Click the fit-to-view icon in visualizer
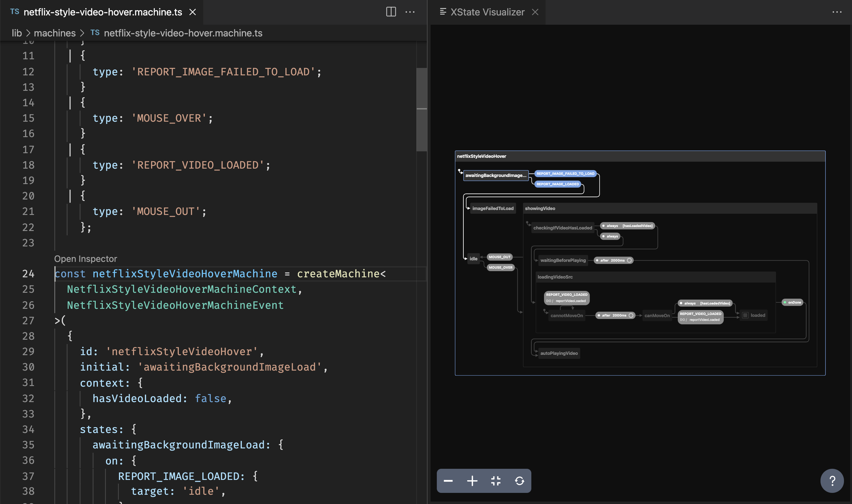This screenshot has width=852, height=504. click(496, 481)
